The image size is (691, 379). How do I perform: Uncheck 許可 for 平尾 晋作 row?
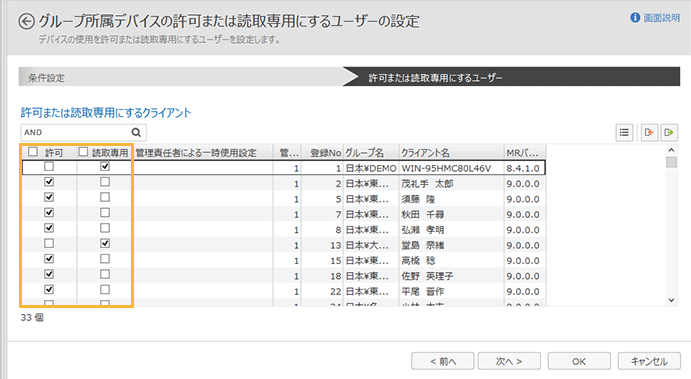[49, 290]
